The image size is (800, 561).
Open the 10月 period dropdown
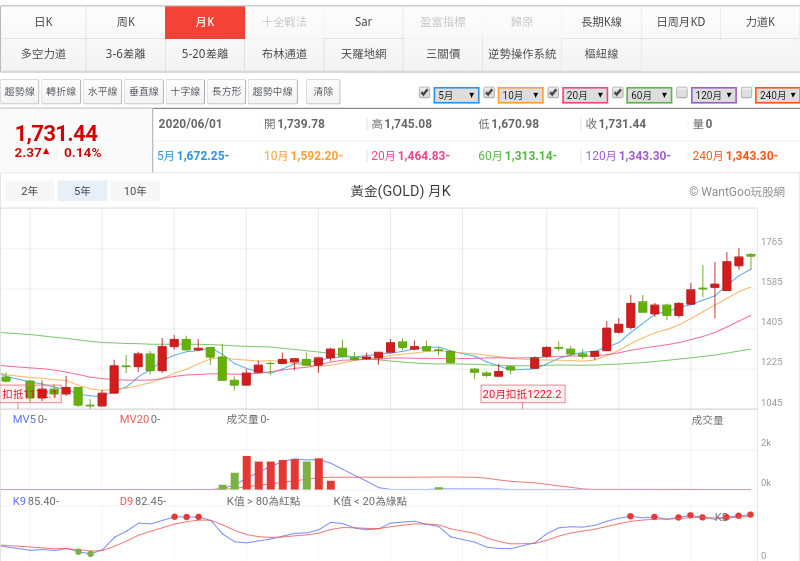pos(520,95)
